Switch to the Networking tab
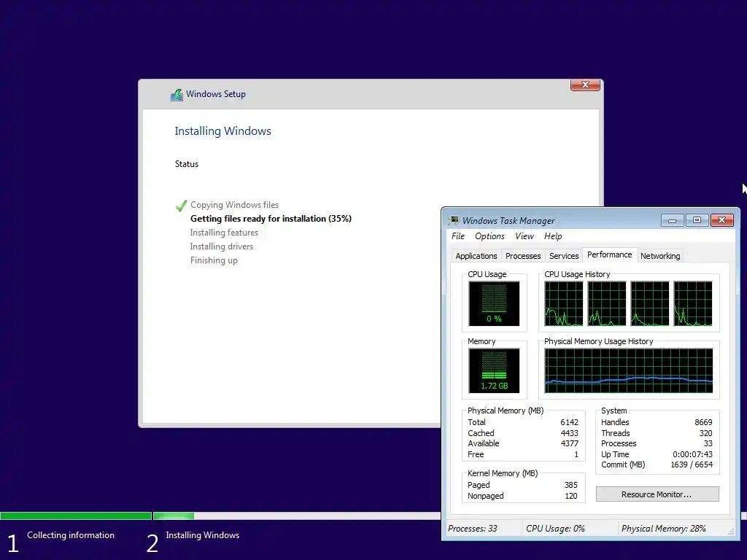Image resolution: width=747 pixels, height=560 pixels. pos(659,256)
